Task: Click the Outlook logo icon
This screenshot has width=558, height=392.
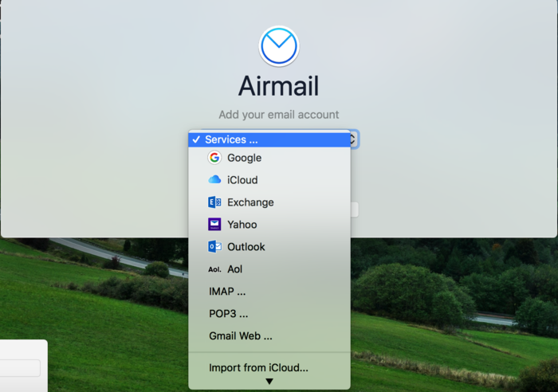Action: (214, 246)
